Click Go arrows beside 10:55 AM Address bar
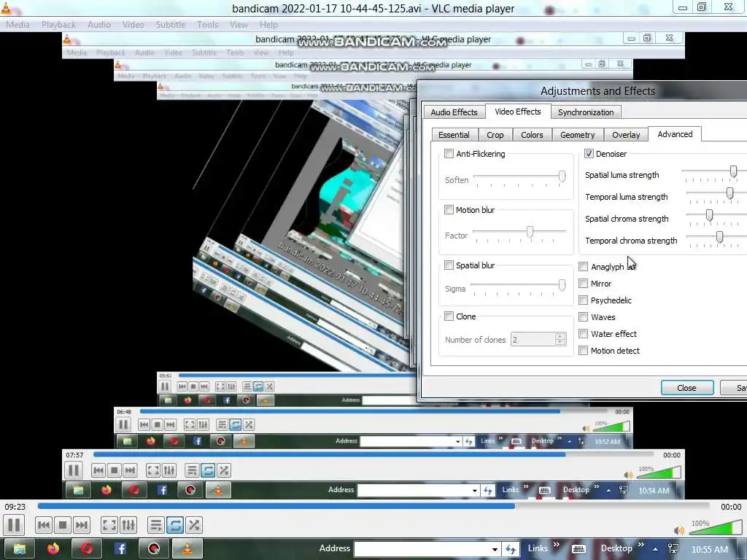 pyautogui.click(x=510, y=549)
